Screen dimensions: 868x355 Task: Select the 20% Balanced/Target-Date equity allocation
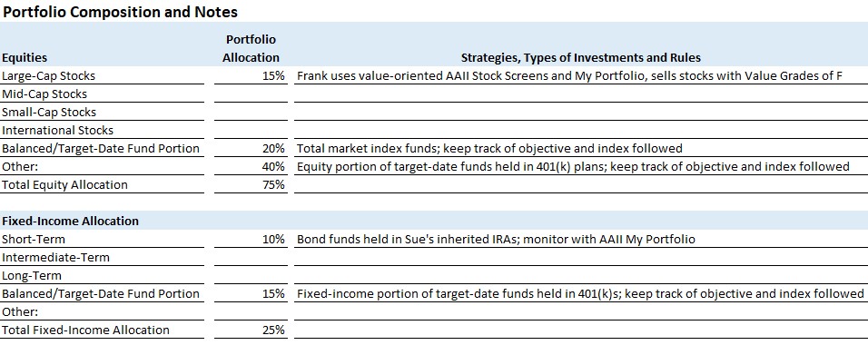[251, 148]
